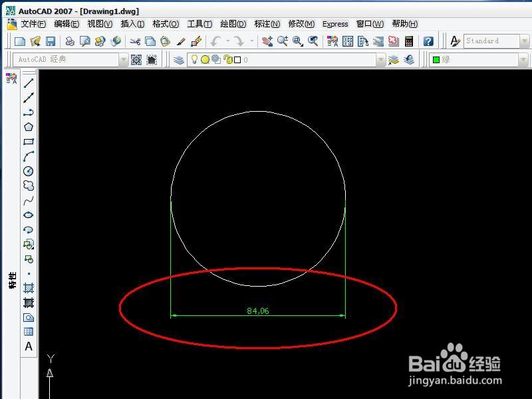532x399 pixels.
Task: Open the undo history dropdown arrow
Action: point(227,41)
